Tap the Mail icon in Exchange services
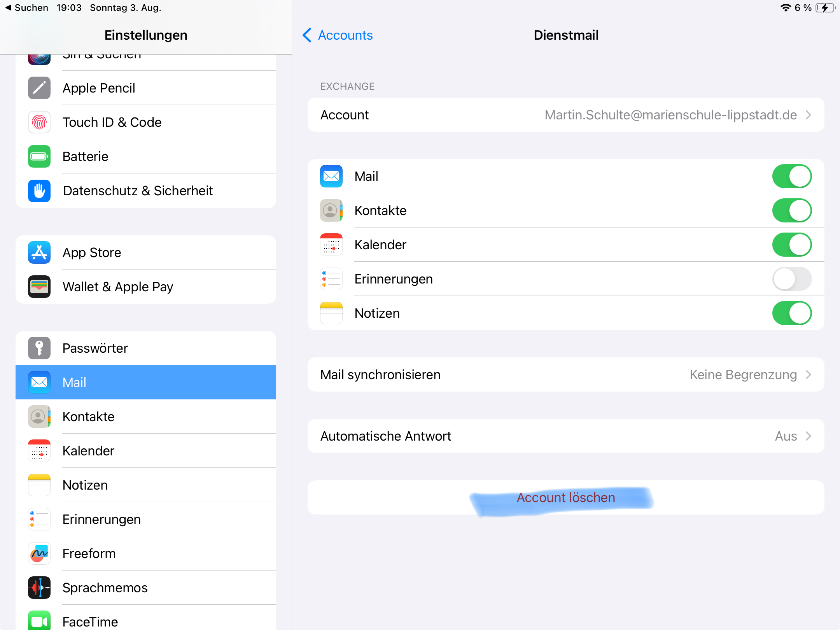840x630 pixels. pos(331,176)
